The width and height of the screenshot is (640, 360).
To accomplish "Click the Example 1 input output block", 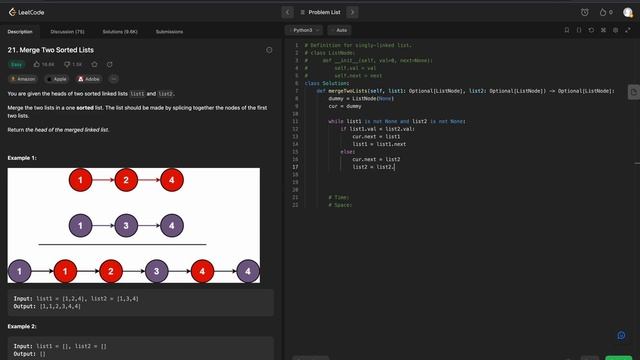I will click(140, 302).
